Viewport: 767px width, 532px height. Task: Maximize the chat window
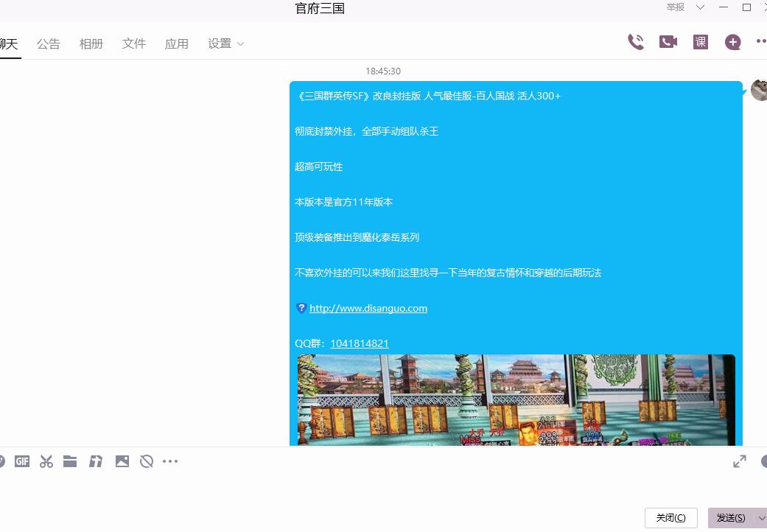(x=746, y=7)
